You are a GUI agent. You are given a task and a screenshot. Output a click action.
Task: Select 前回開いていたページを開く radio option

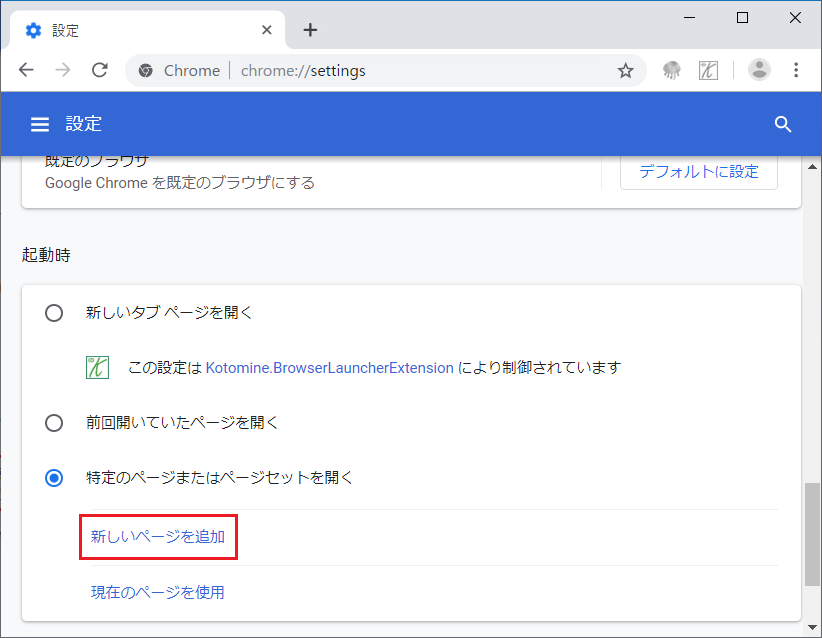(54, 423)
